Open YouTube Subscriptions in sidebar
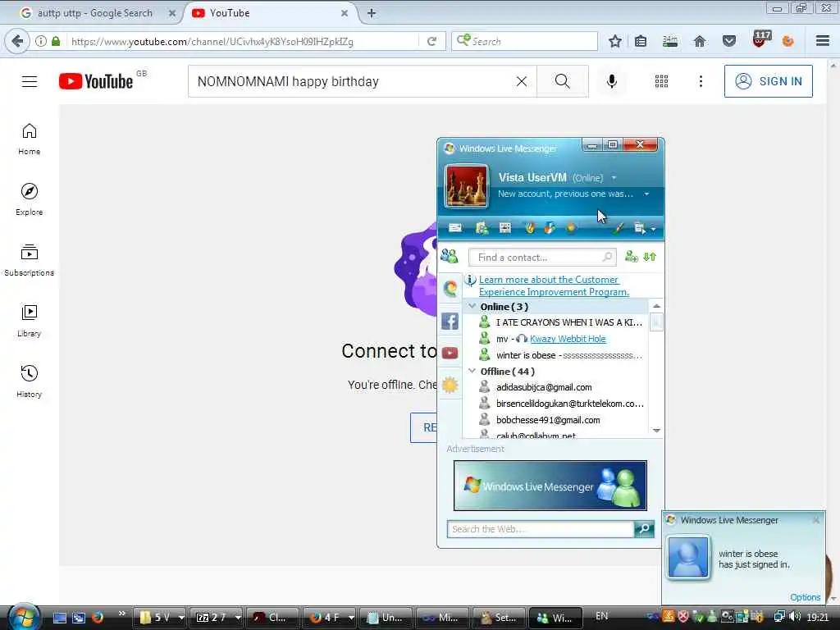This screenshot has height=630, width=840. coord(30,260)
